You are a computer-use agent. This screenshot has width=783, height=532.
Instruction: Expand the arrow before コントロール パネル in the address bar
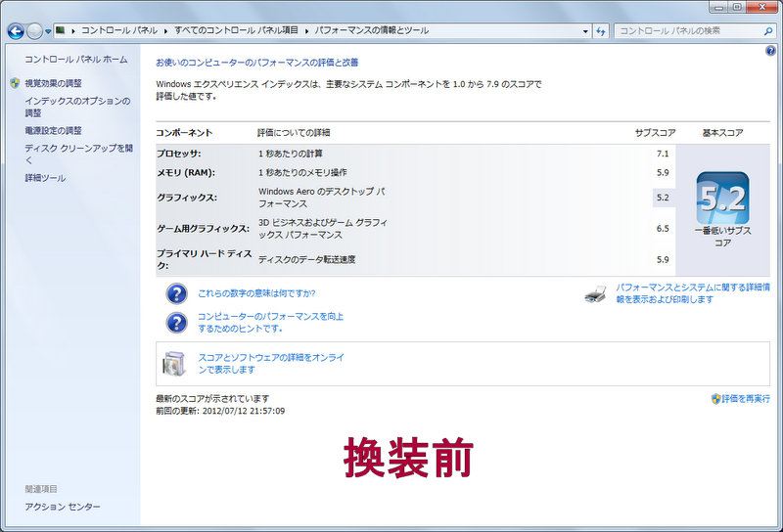tap(72, 31)
